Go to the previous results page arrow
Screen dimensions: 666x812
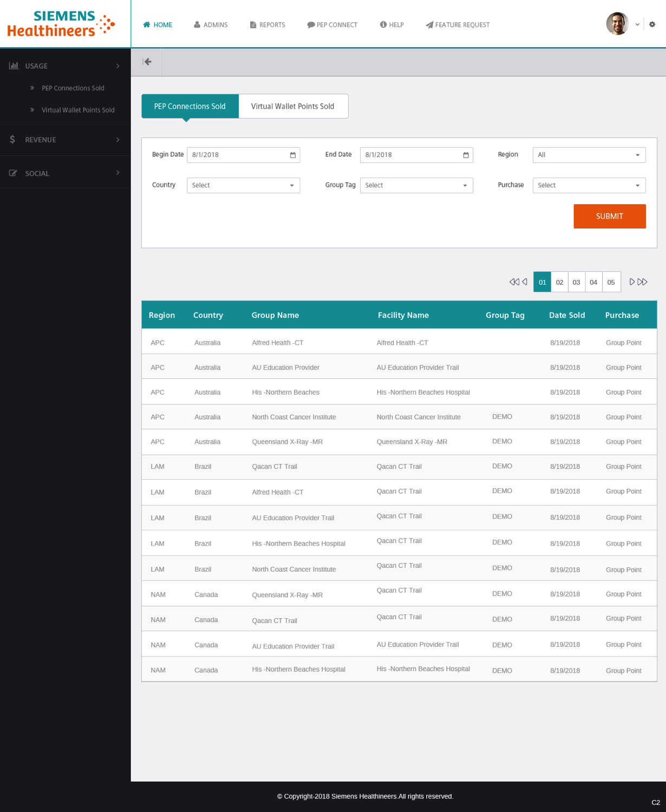tap(525, 282)
